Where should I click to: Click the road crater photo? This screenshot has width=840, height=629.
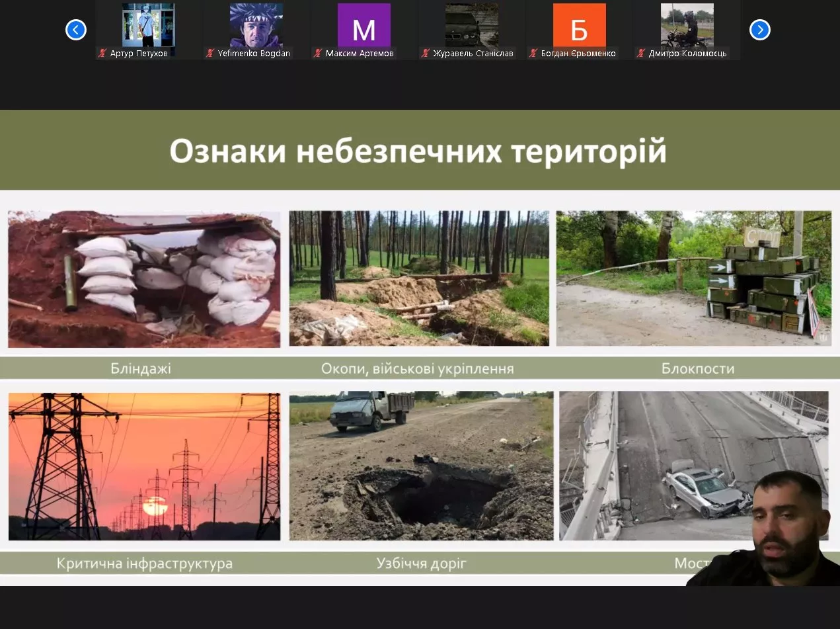pos(421,466)
